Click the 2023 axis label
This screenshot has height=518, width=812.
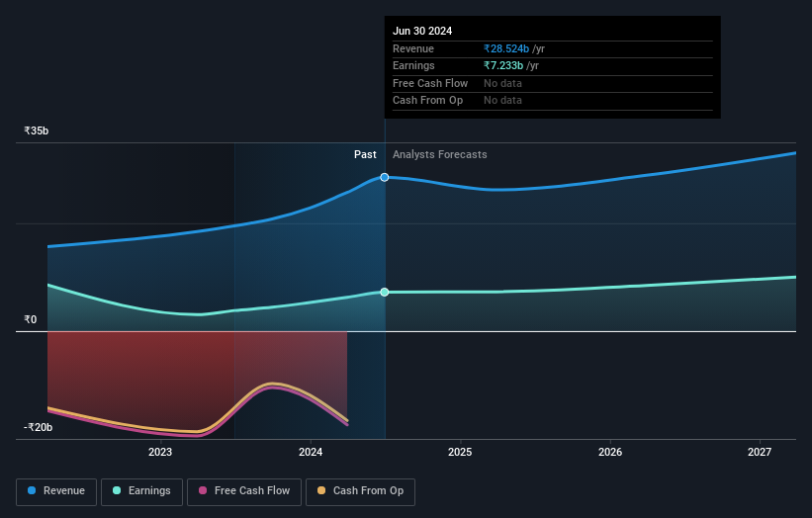click(x=160, y=453)
